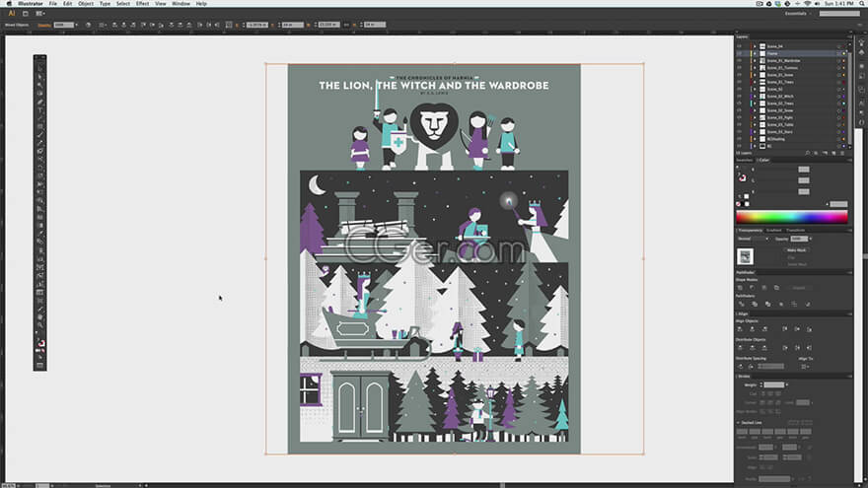Open the Select menu
Image resolution: width=868 pixels, height=488 pixels.
123,3
